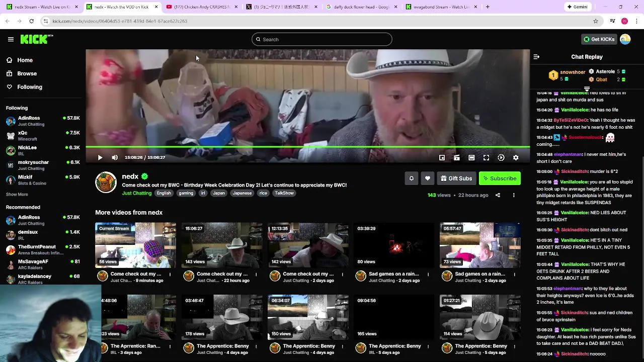Seek on the green video progress bar

307,147
